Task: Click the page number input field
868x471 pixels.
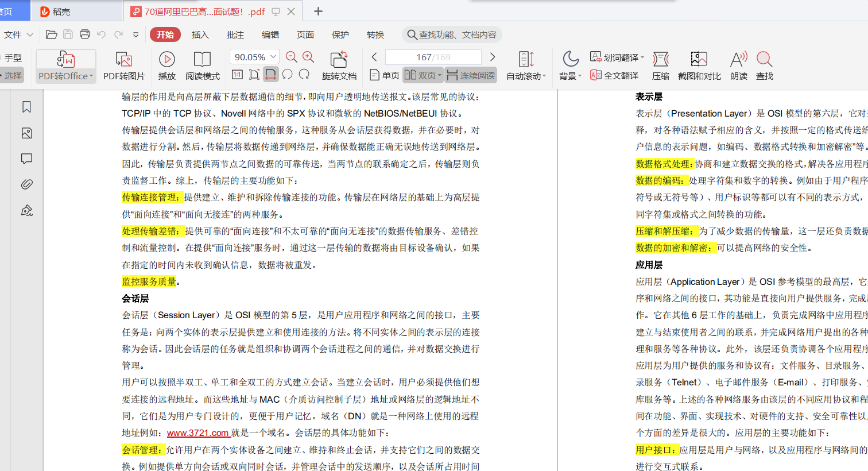Action: [x=433, y=57]
